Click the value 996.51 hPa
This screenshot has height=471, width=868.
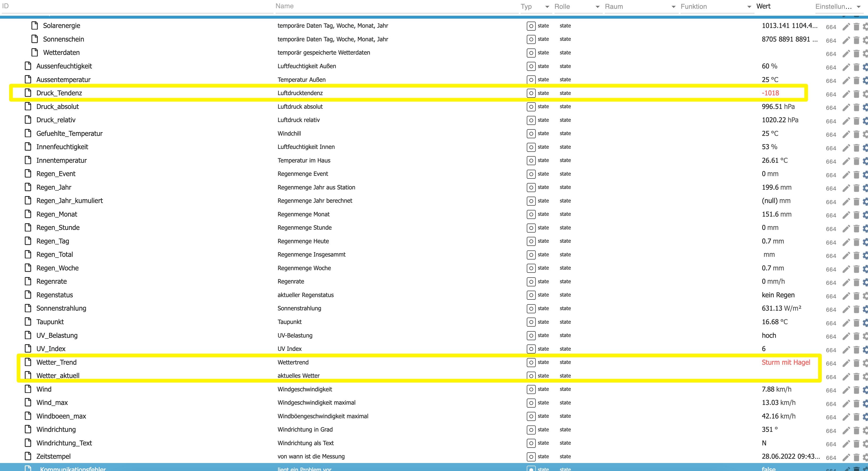(x=778, y=106)
